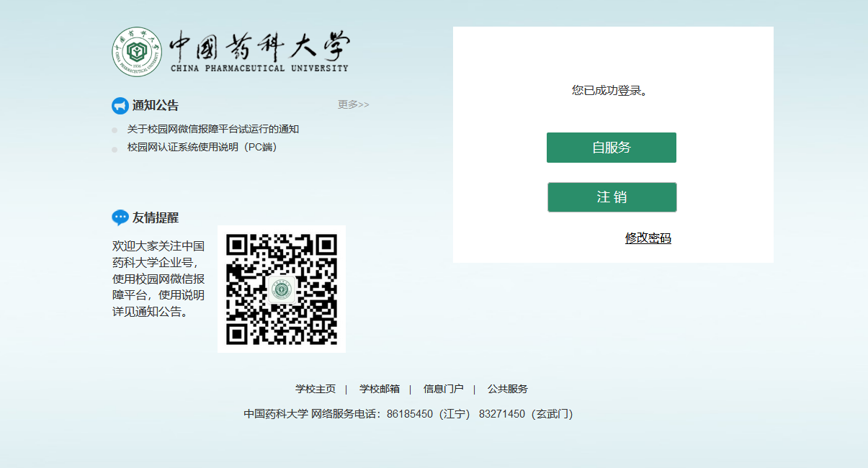This screenshot has height=468, width=868.
Task: Open the 修改密码 link
Action: pos(648,238)
